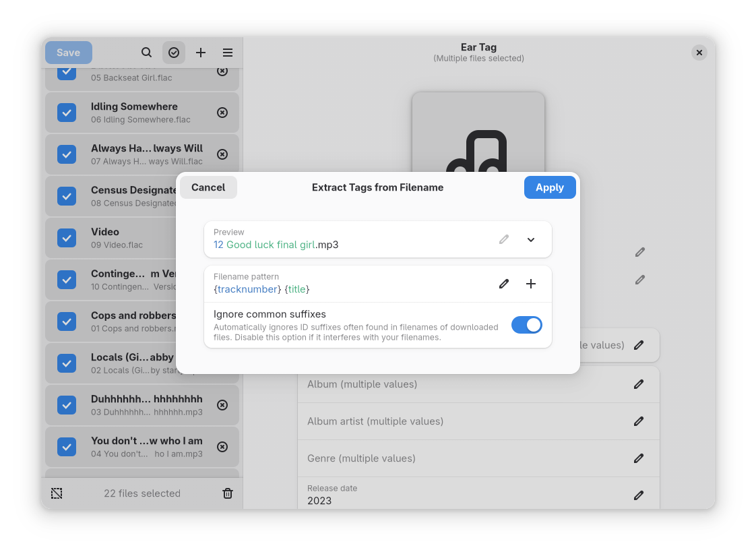This screenshot has height=554, width=756.
Task: Uncheck the Census Designated checkbox
Action: (x=67, y=196)
